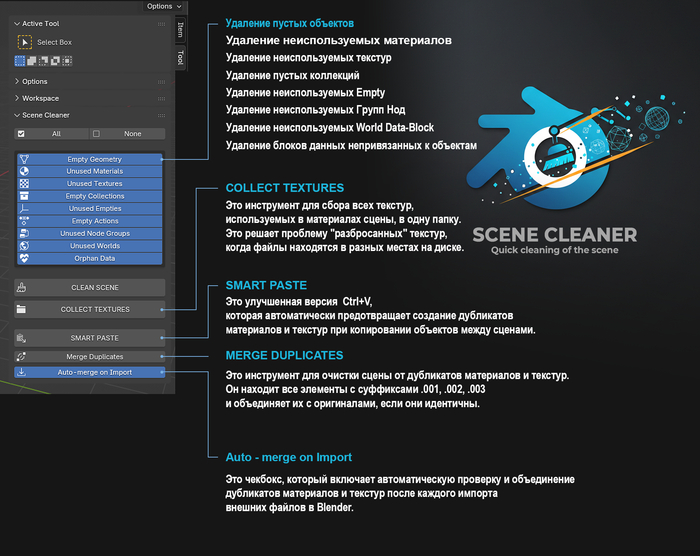Toggle Unused Node Groups cleanup option
Viewport: 700px width, 556px height.
[x=90, y=234]
